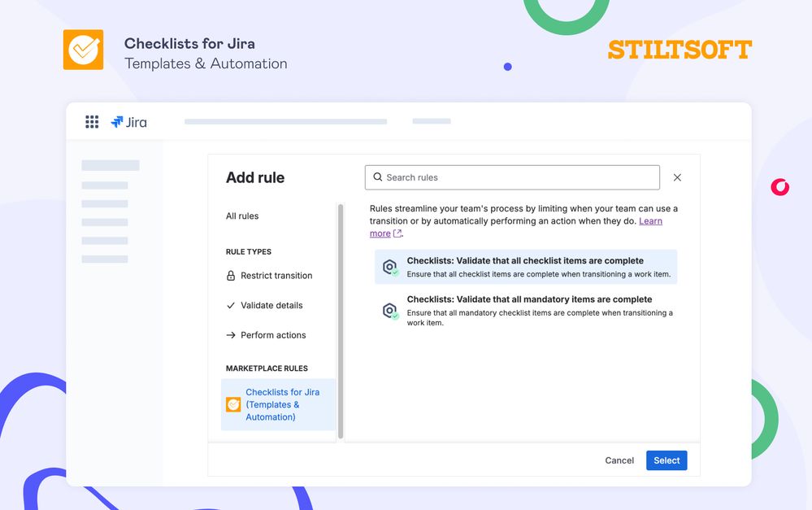
Task: Open the Jira app switcher grid icon
Action: 92,122
